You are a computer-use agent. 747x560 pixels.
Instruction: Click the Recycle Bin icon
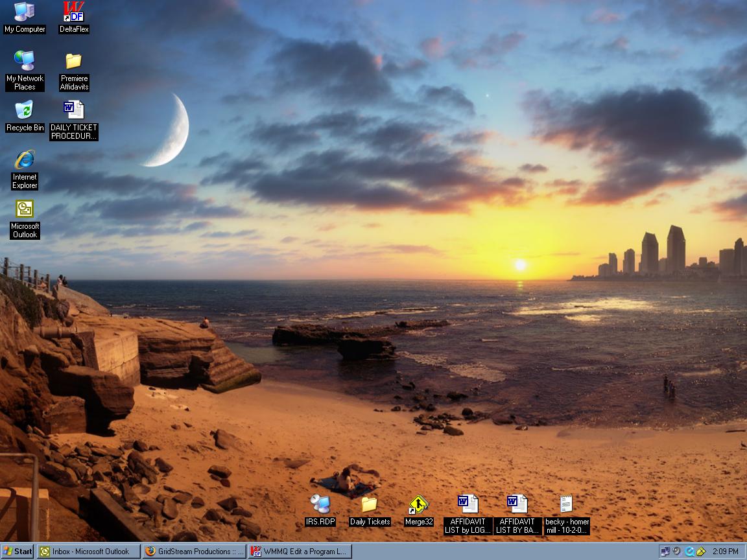(x=25, y=111)
